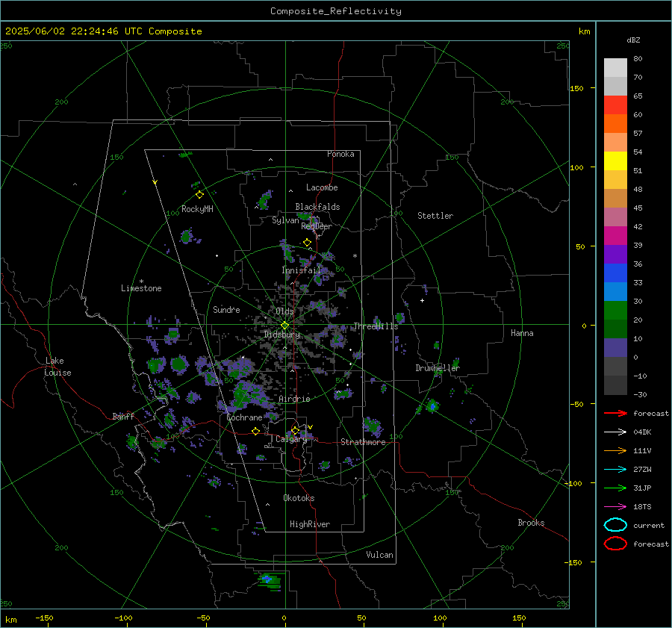
Task: Click the blue storm cell southeast of Drumheller
Action: (x=432, y=405)
